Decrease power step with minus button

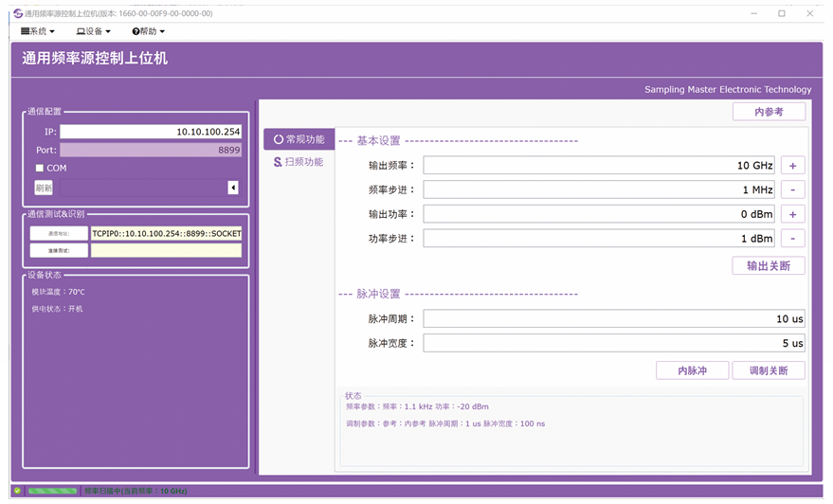pyautogui.click(x=792, y=239)
